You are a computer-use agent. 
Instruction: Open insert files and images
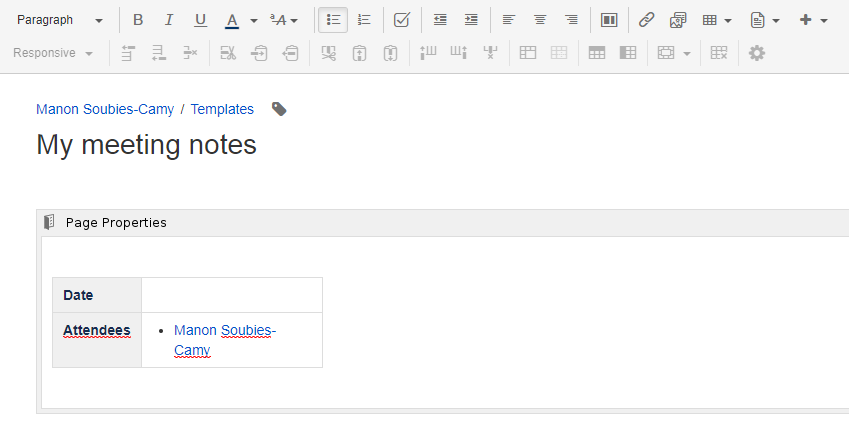coord(678,20)
